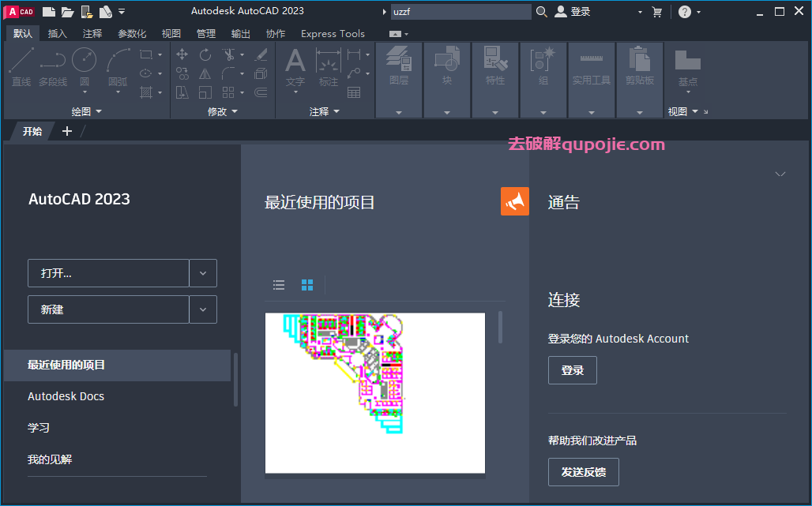Choose the Move tool icon

pos(182,54)
